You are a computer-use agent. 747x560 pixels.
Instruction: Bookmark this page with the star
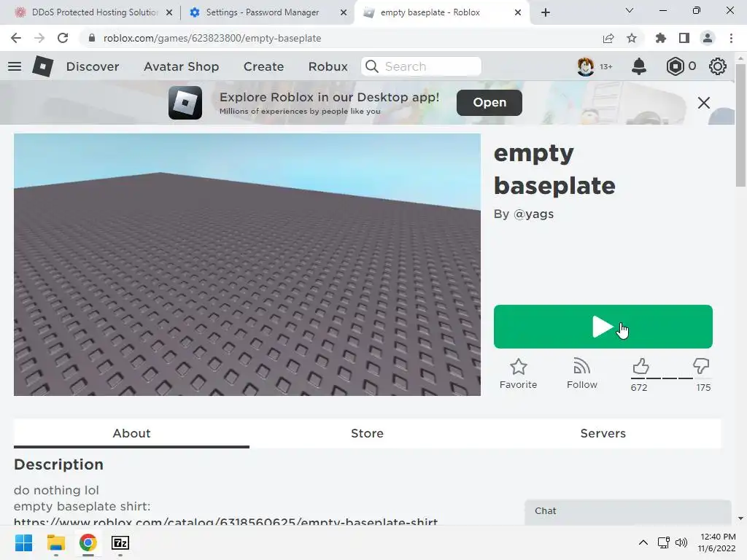point(632,38)
